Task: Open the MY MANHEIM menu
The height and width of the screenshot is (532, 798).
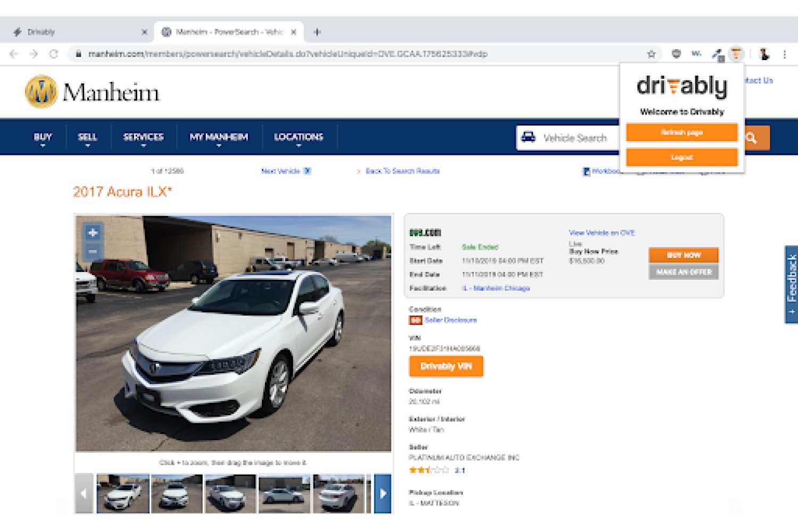Action: pos(219,137)
